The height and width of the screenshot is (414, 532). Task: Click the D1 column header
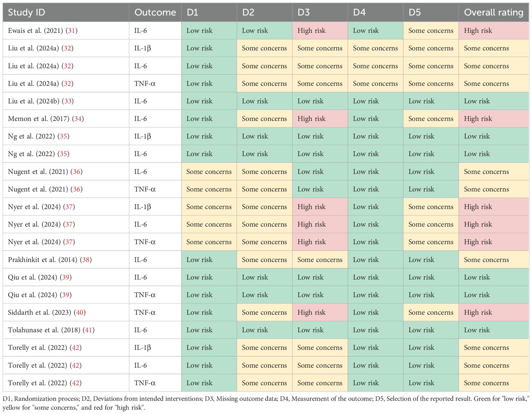pos(192,12)
